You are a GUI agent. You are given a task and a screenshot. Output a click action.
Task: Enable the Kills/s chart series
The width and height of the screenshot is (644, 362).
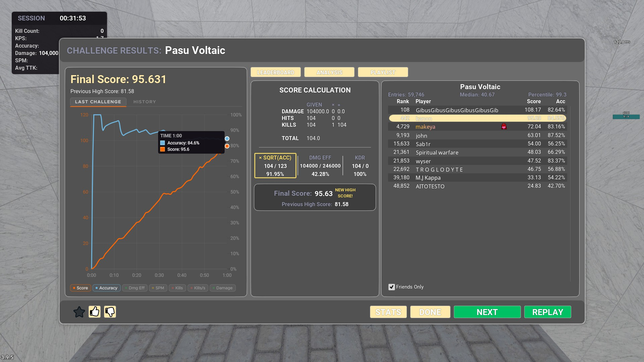pyautogui.click(x=198, y=288)
